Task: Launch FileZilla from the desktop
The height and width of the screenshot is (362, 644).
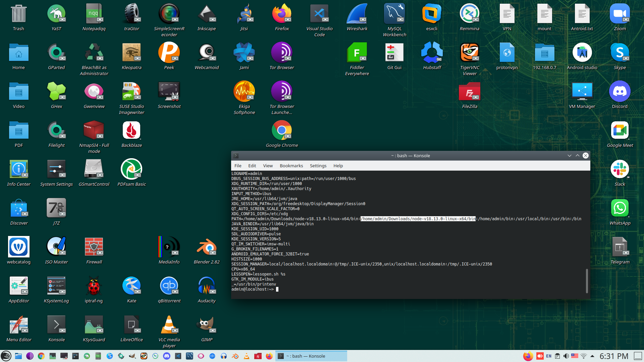Action: tap(469, 92)
